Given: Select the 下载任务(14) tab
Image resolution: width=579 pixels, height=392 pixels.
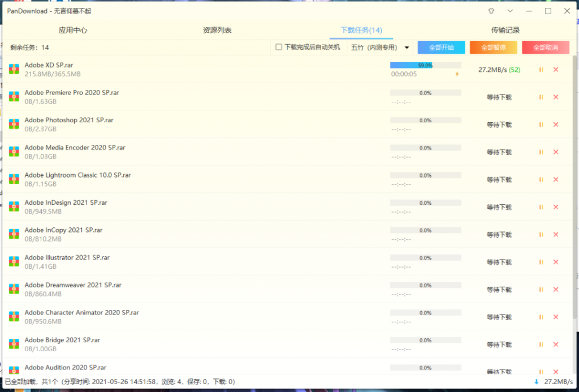Looking at the screenshot, I should point(361,31).
